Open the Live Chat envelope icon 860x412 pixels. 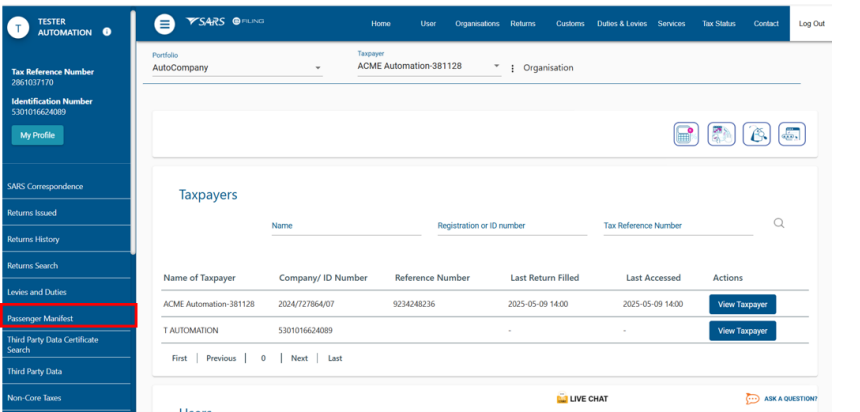click(x=562, y=398)
